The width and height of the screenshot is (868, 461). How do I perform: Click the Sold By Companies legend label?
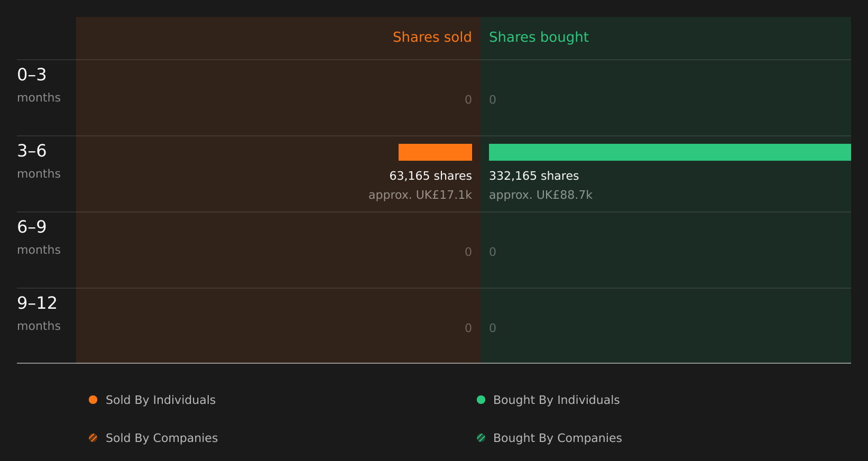162,438
